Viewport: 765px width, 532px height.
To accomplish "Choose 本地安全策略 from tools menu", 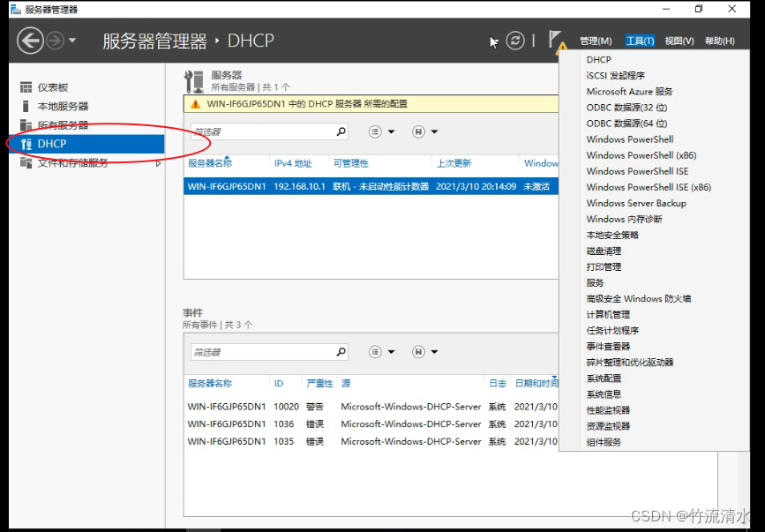I will pyautogui.click(x=612, y=235).
